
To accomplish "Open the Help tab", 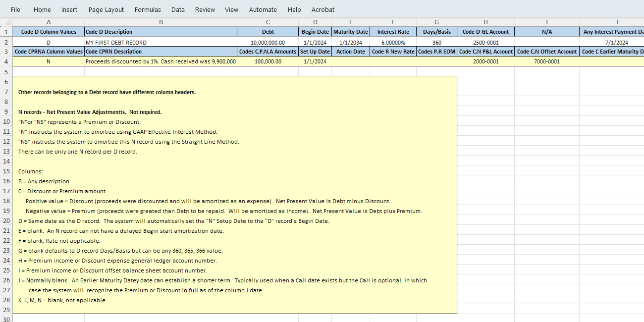I will [294, 9].
